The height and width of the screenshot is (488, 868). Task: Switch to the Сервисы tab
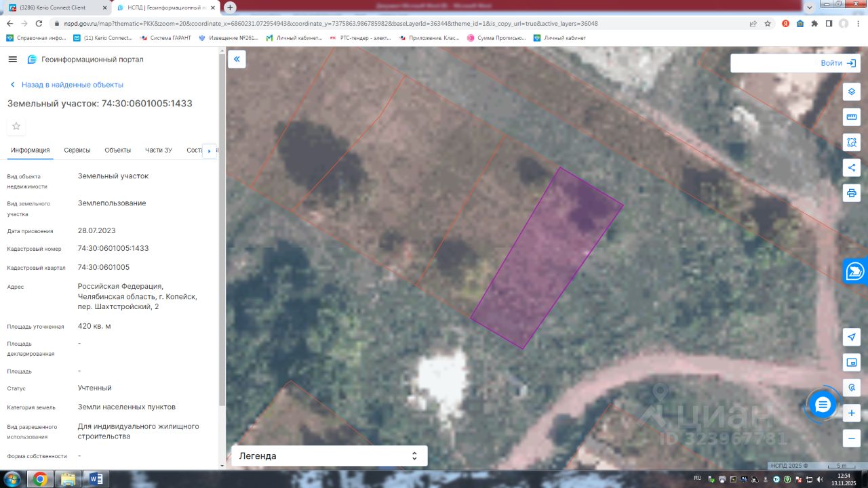pyautogui.click(x=77, y=150)
